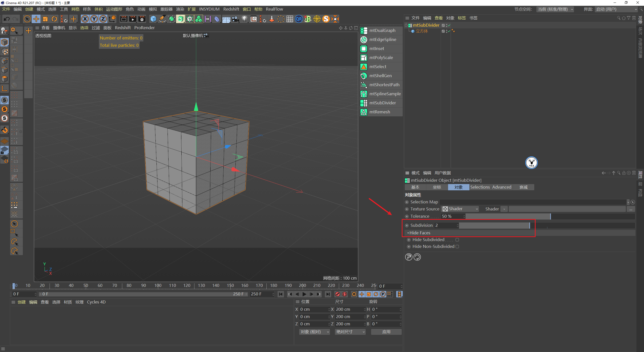This screenshot has width=644, height=352.
Task: Switch to the Advanced tab
Action: point(502,187)
